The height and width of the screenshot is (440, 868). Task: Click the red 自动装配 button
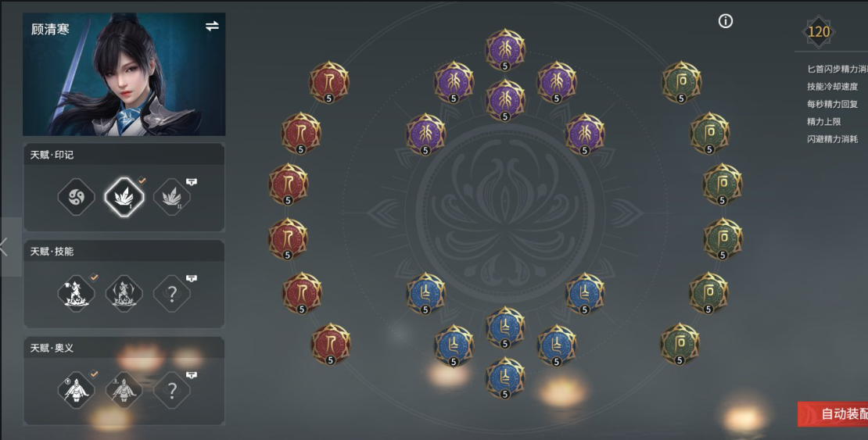point(833,414)
